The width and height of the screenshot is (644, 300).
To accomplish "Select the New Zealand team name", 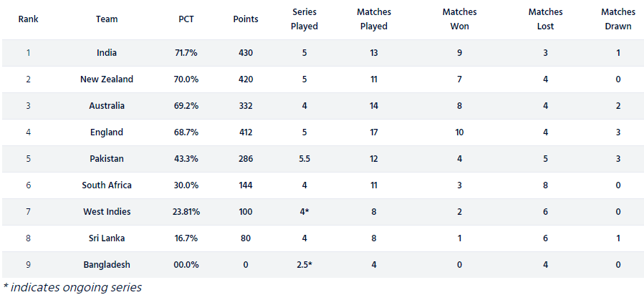I will pyautogui.click(x=107, y=79).
